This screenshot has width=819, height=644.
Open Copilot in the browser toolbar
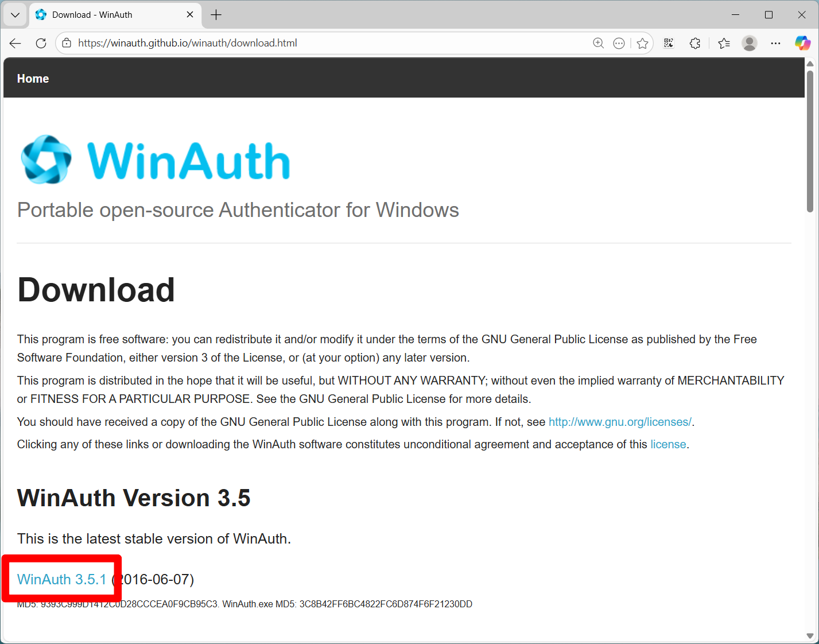[802, 43]
